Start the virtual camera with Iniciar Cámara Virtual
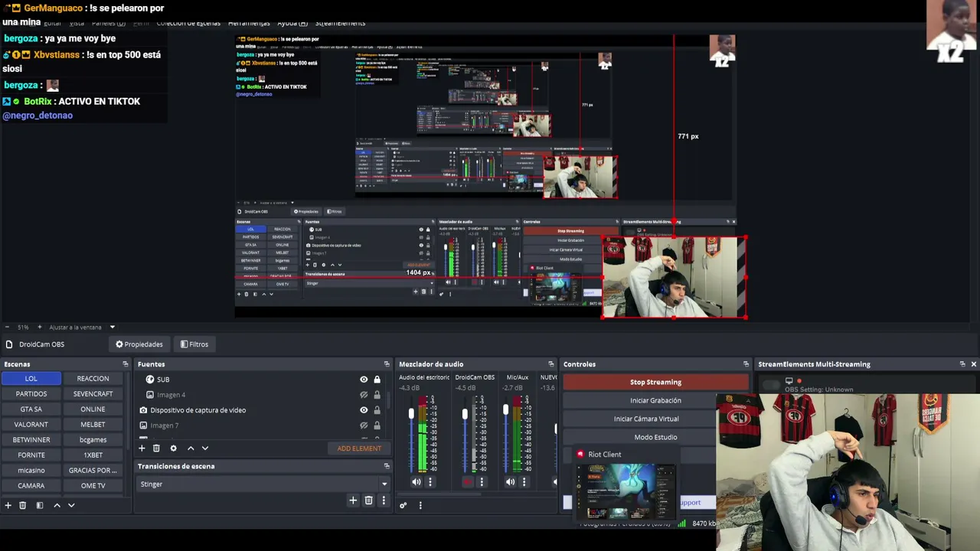980x551 pixels. click(x=646, y=419)
